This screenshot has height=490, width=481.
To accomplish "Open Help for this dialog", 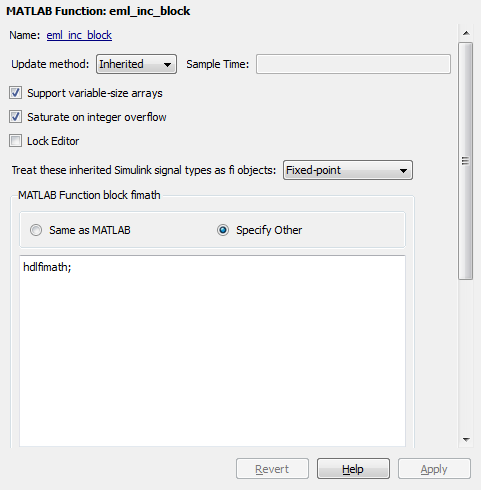I will [353, 469].
